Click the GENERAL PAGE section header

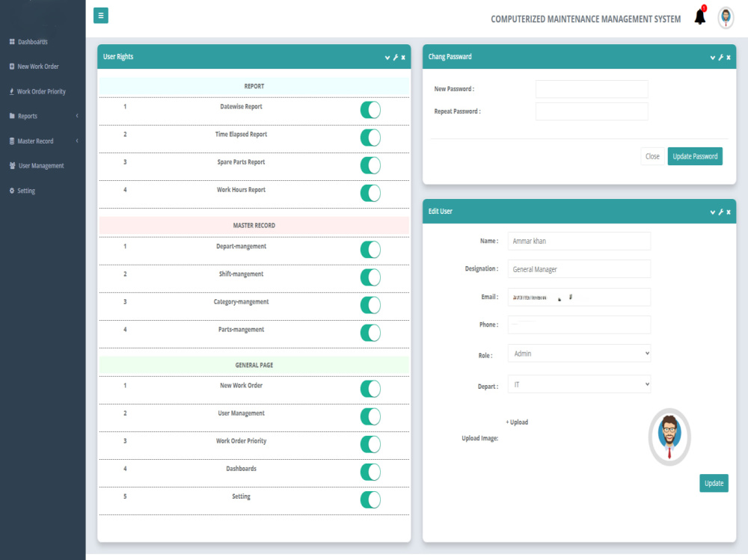point(254,365)
